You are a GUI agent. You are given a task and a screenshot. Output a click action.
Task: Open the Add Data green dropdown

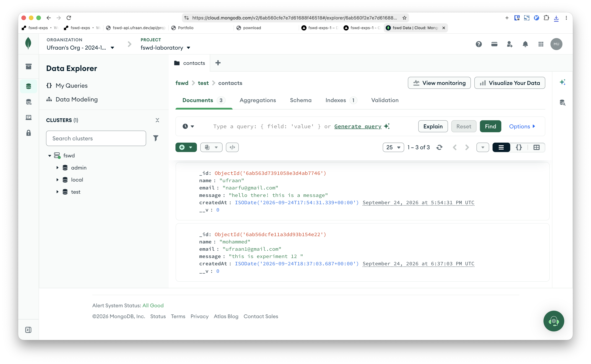[x=186, y=147]
